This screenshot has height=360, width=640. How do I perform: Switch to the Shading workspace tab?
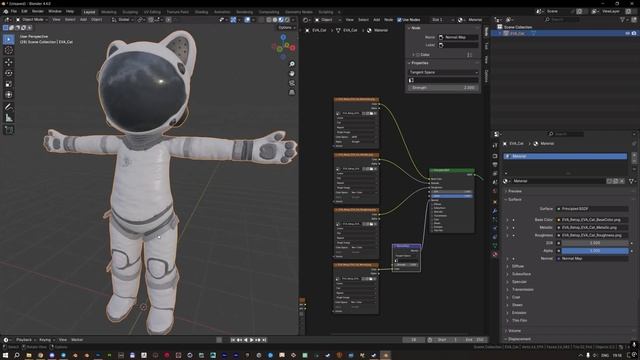point(201,12)
